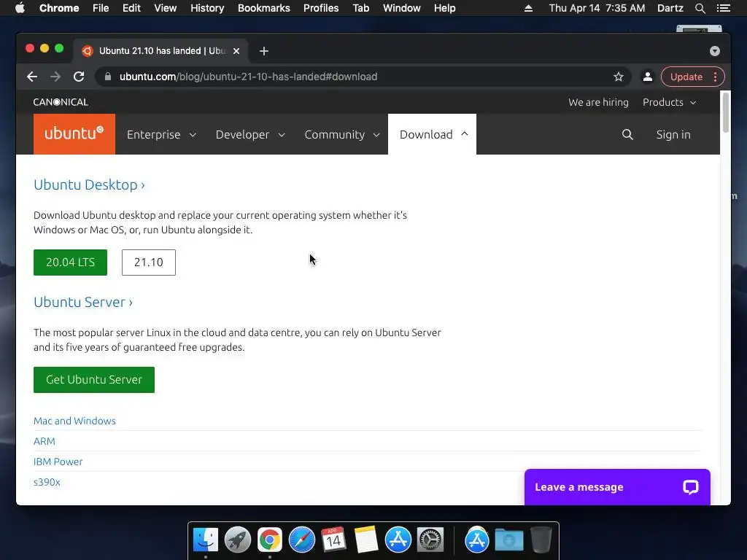Screen dimensions: 747x560
Task: Expand the Products dropdown
Action: pyautogui.click(x=670, y=102)
